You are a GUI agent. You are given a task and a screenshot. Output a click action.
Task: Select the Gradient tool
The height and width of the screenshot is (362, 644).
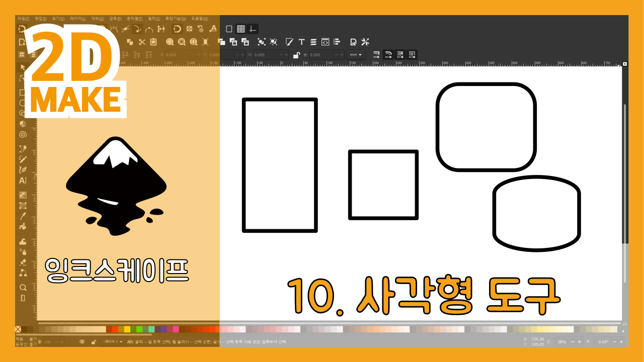pos(22,195)
